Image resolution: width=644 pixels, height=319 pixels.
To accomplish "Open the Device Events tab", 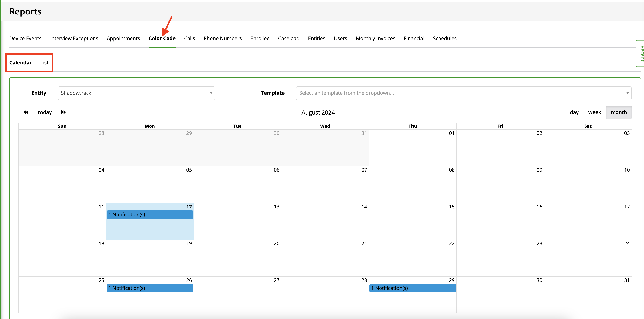I will 25,38.
